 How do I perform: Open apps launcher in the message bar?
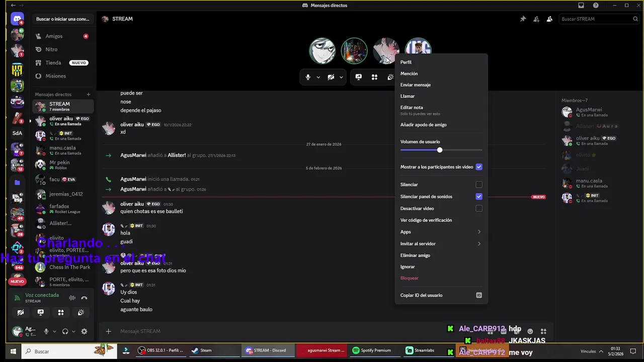click(x=543, y=331)
